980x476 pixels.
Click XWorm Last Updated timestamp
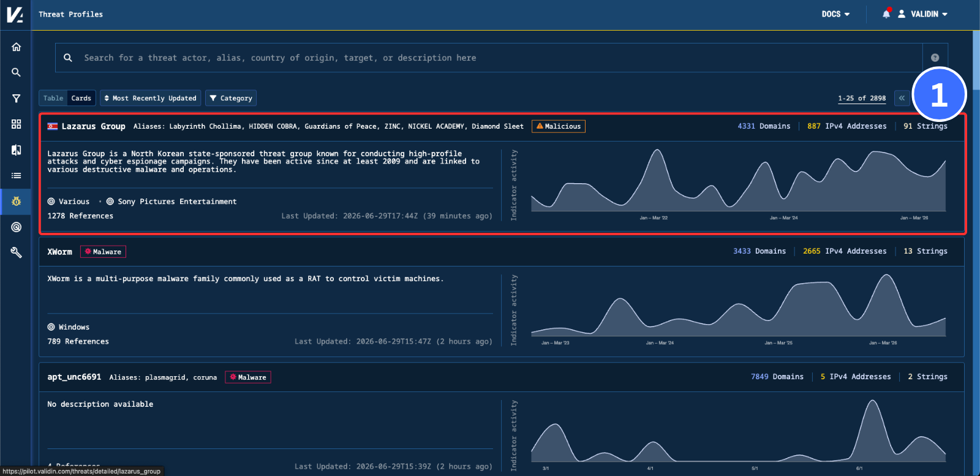point(393,342)
